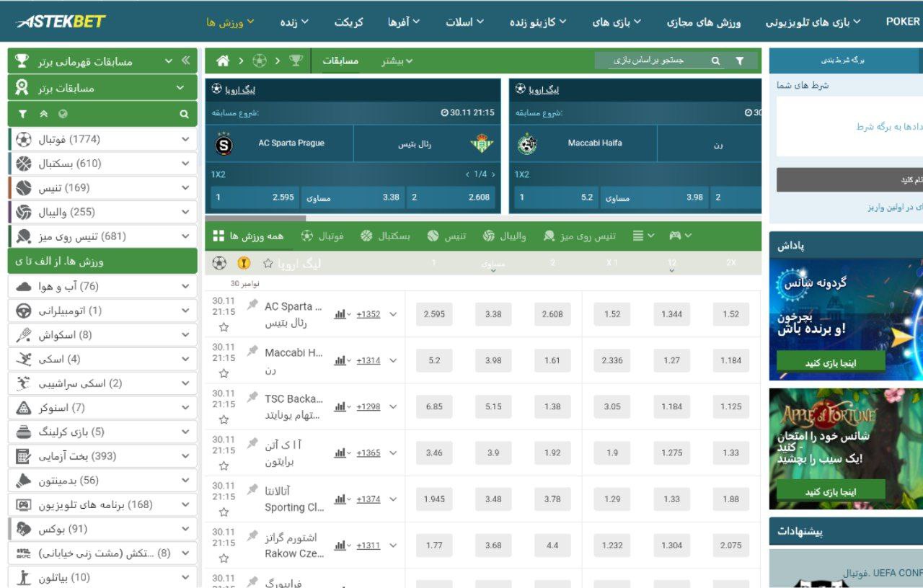Open the کازینو زنده top menu

point(538,22)
